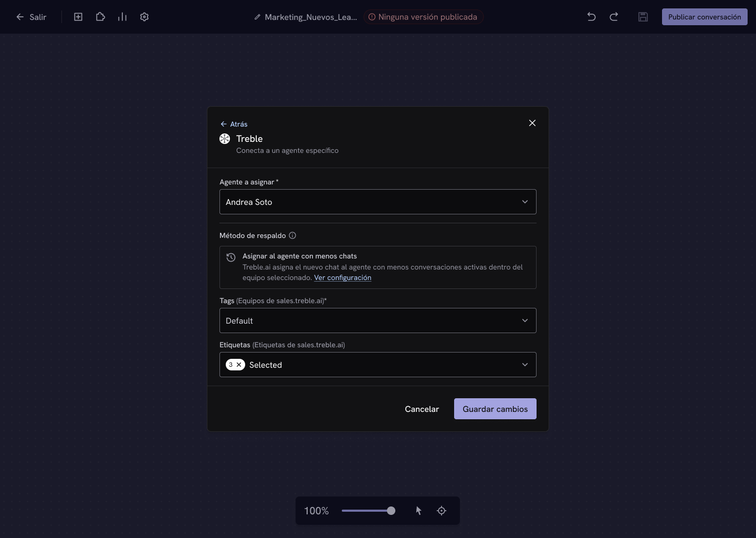Open the Ver configuración link
This screenshot has width=756, height=538.
[x=342, y=277]
